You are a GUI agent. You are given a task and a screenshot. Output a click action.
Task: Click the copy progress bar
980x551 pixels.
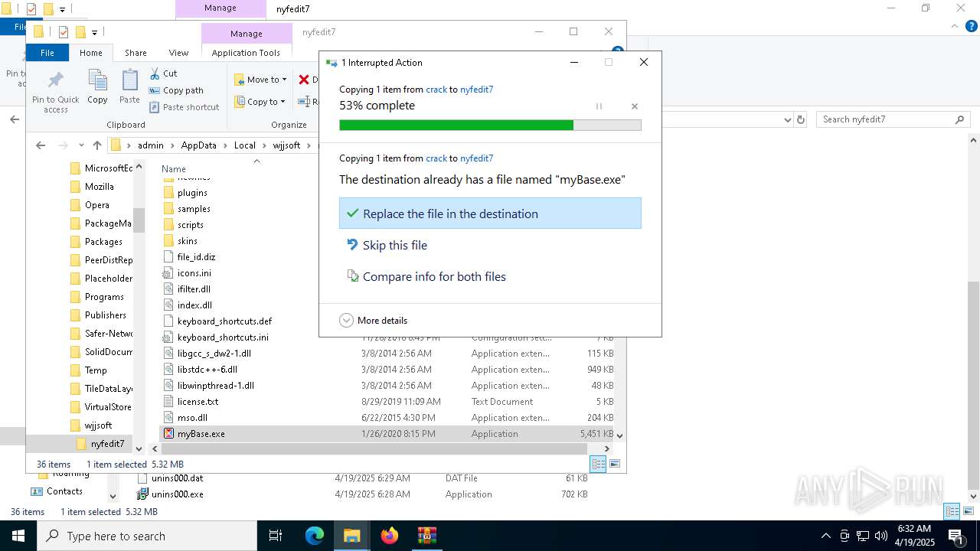coord(490,125)
